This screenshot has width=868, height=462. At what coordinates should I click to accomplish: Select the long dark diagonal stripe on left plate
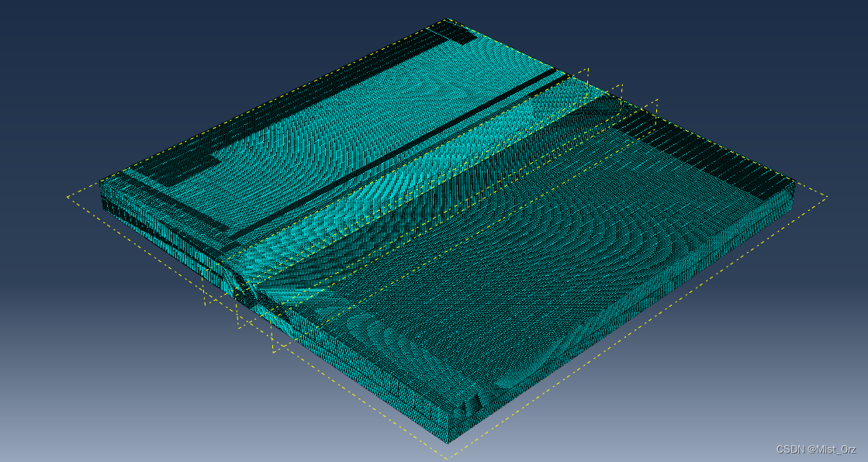click(396, 153)
